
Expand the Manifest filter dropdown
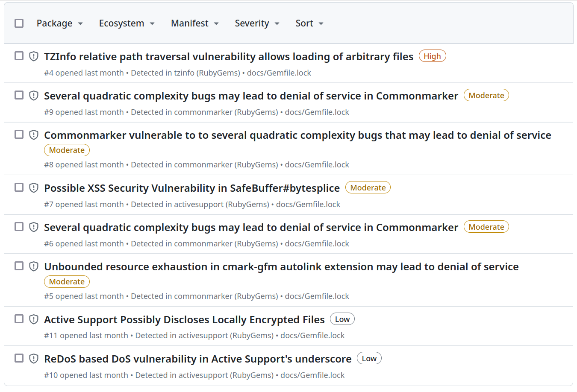click(195, 23)
